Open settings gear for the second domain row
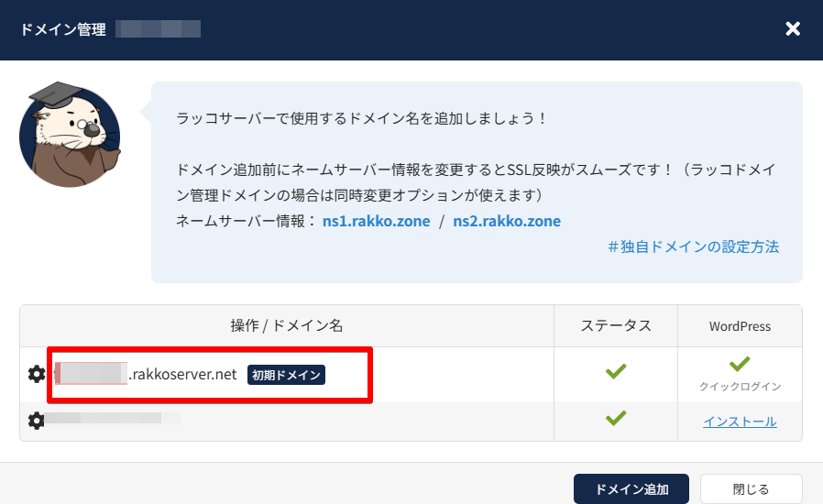 pyautogui.click(x=37, y=421)
